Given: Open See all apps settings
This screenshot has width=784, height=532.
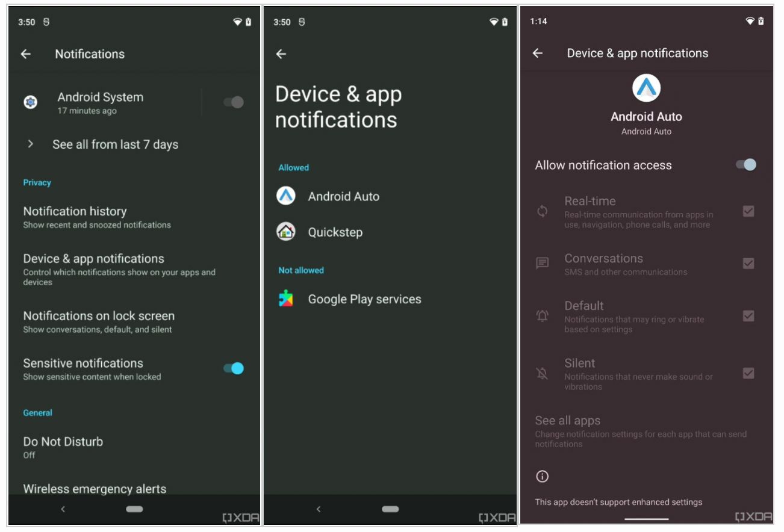Looking at the screenshot, I should [567, 421].
